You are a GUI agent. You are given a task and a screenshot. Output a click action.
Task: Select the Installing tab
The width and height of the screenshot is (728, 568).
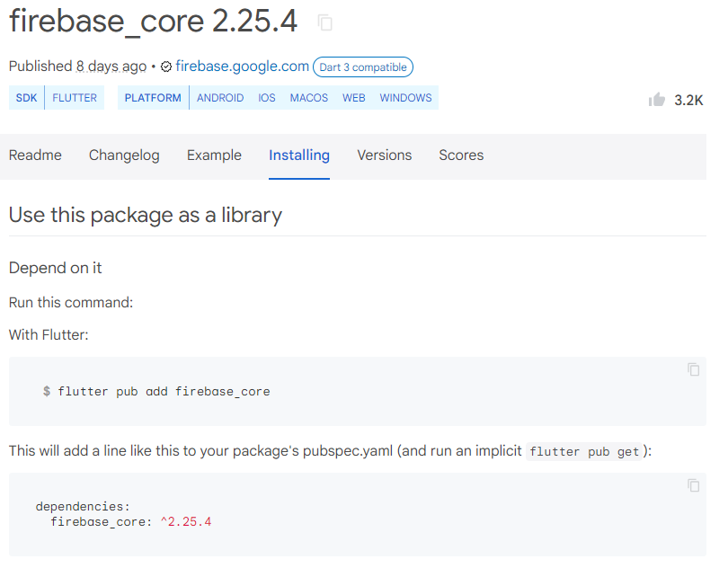point(299,155)
